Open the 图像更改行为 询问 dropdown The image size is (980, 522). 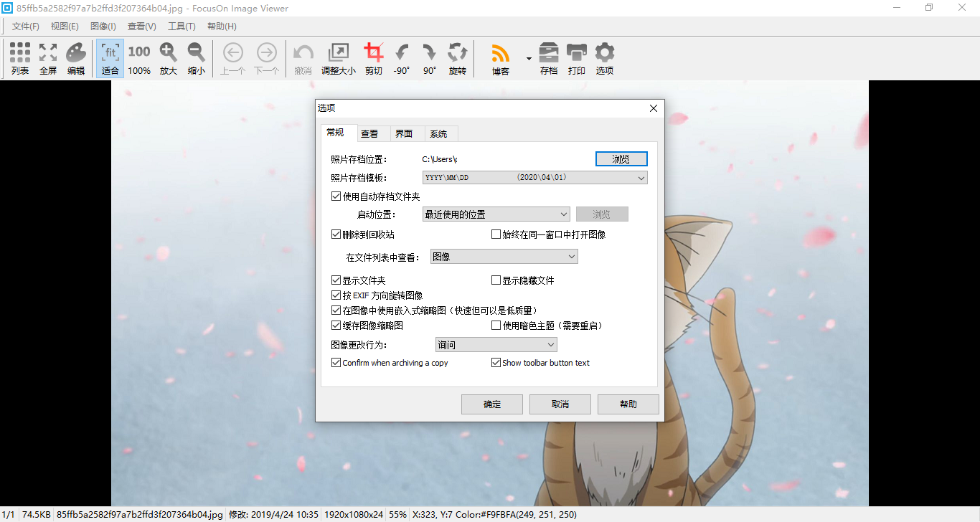click(496, 345)
